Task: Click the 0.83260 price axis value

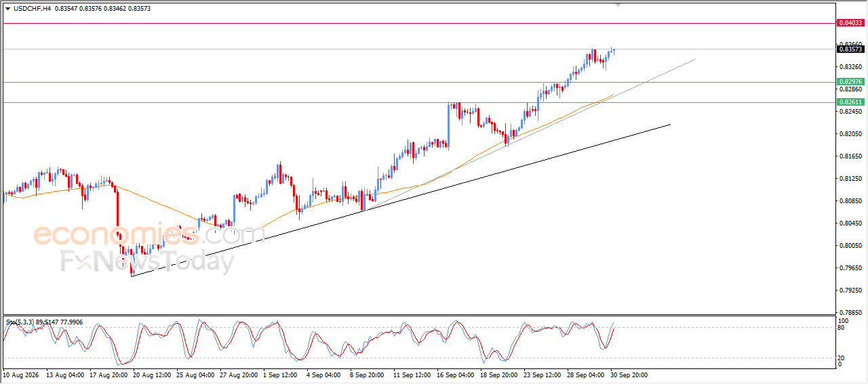Action: (x=851, y=67)
